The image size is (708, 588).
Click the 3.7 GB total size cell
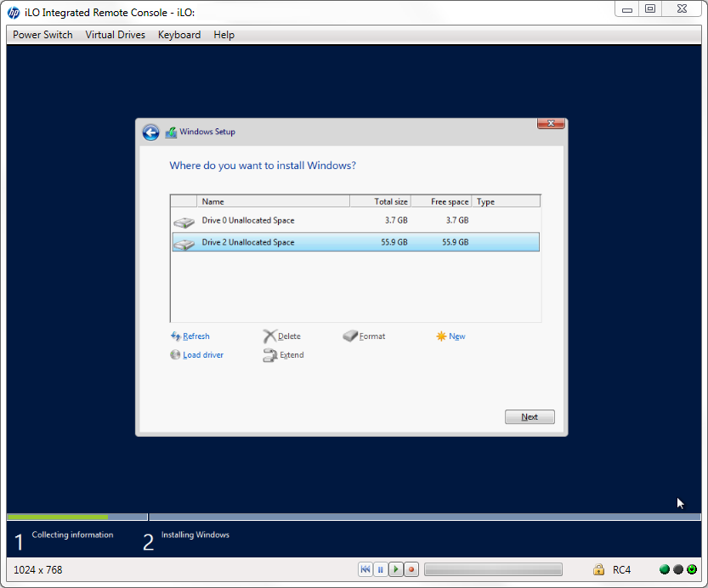pos(396,220)
